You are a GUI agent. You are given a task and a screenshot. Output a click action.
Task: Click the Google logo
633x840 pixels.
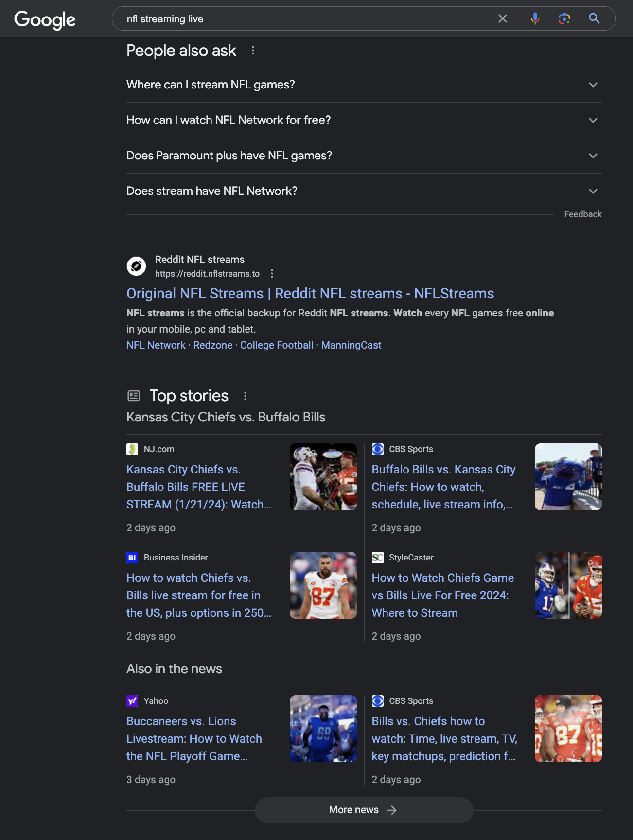pyautogui.click(x=45, y=19)
